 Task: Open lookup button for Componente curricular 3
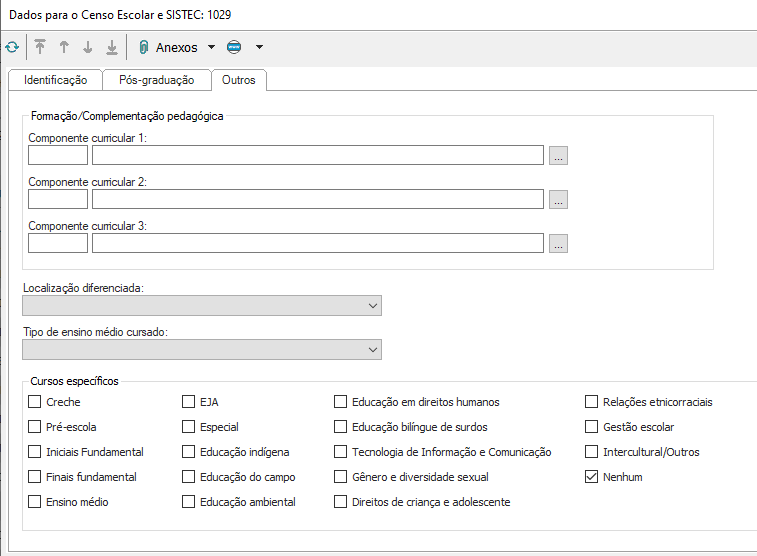[x=558, y=243]
